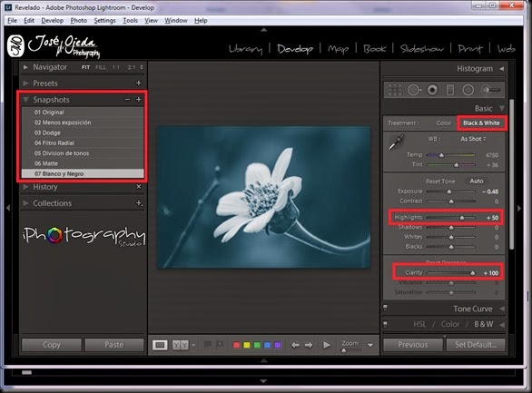Add a new preset with plus
The height and width of the screenshot is (393, 532).
138,84
